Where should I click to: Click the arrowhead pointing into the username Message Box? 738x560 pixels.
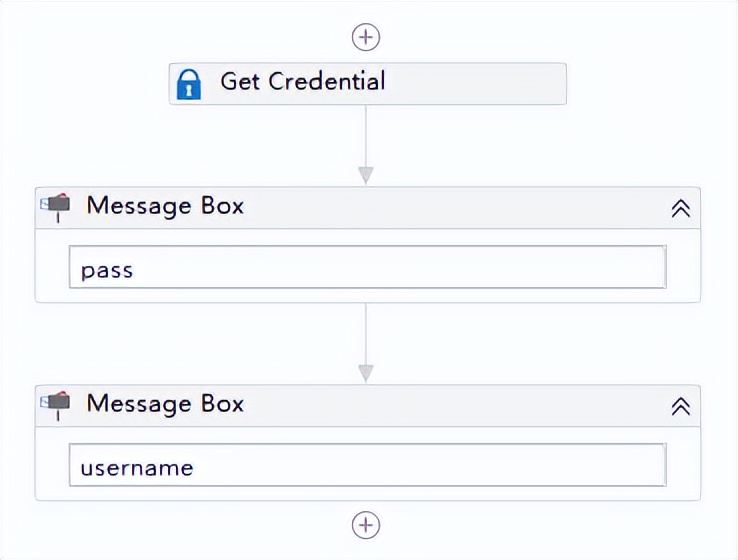pos(366,373)
